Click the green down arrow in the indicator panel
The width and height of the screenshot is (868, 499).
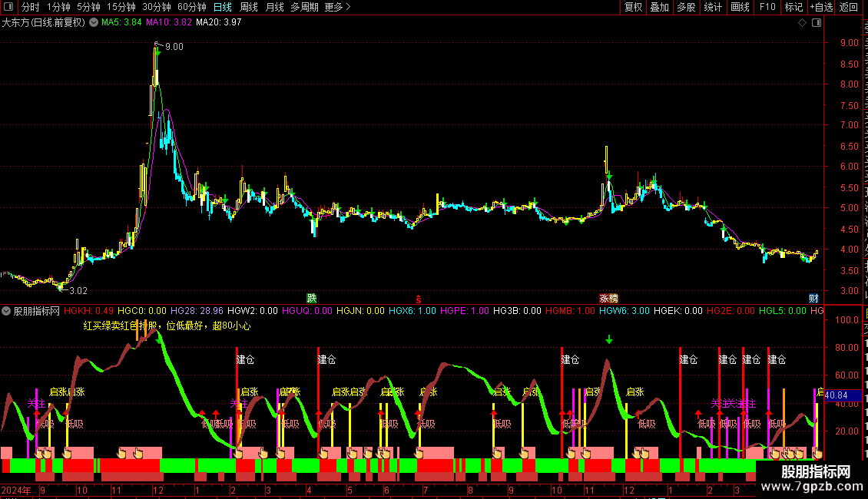pos(609,339)
